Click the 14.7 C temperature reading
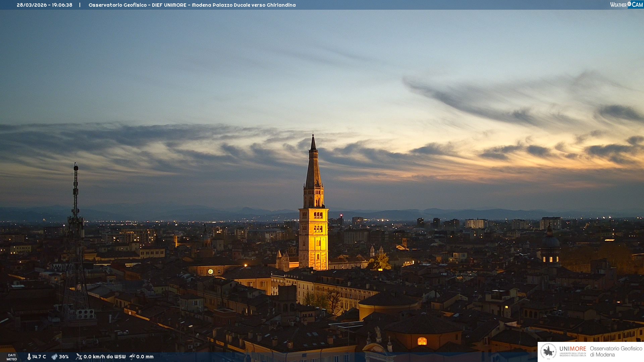The height and width of the screenshot is (362, 644). tap(39, 357)
